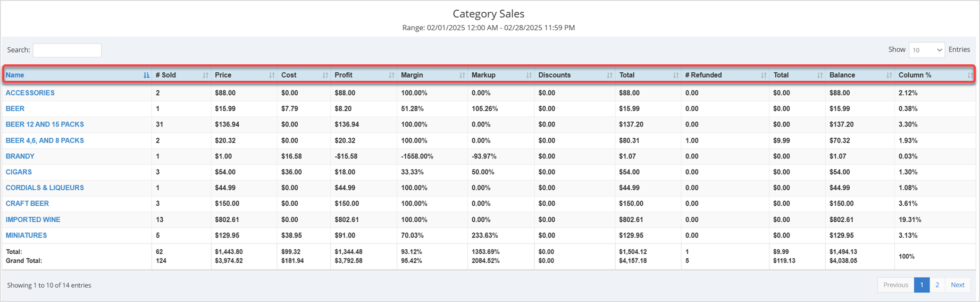
Task: Click the Category Sales title
Action: pos(488,14)
